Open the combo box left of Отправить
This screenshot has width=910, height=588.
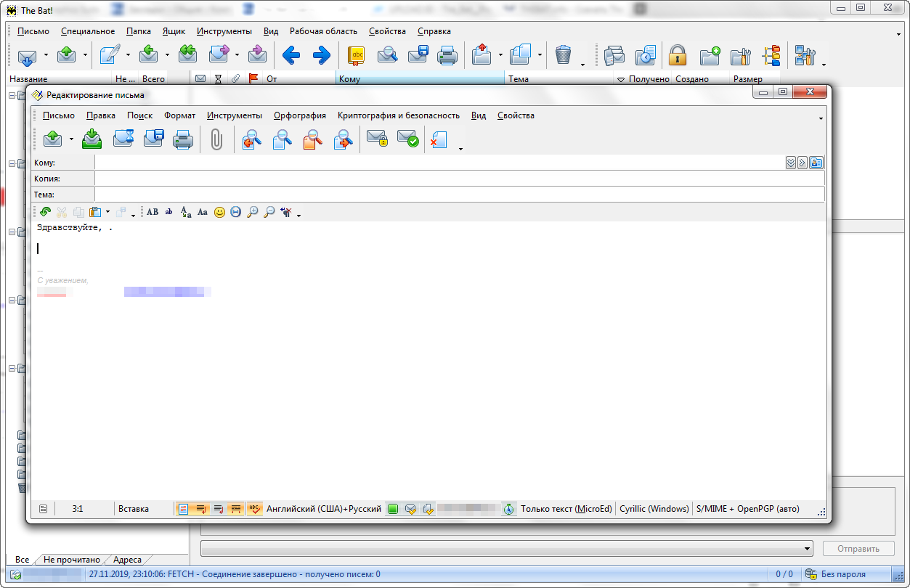pyautogui.click(x=506, y=548)
